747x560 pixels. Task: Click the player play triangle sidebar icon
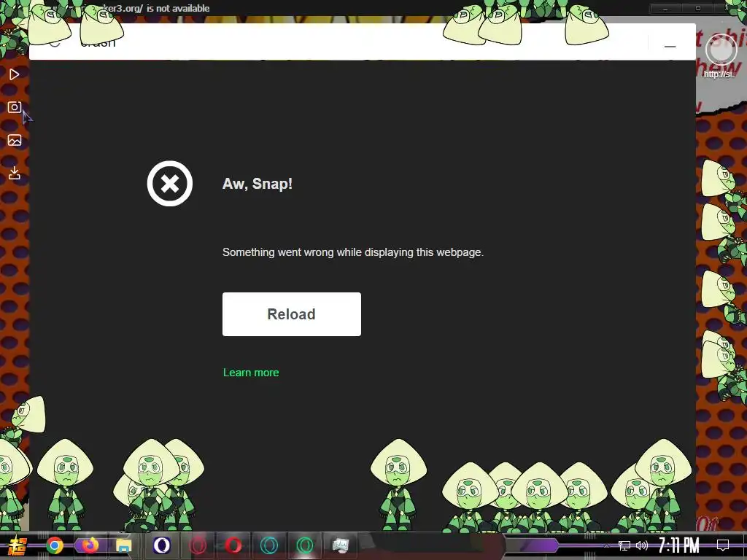(x=15, y=74)
